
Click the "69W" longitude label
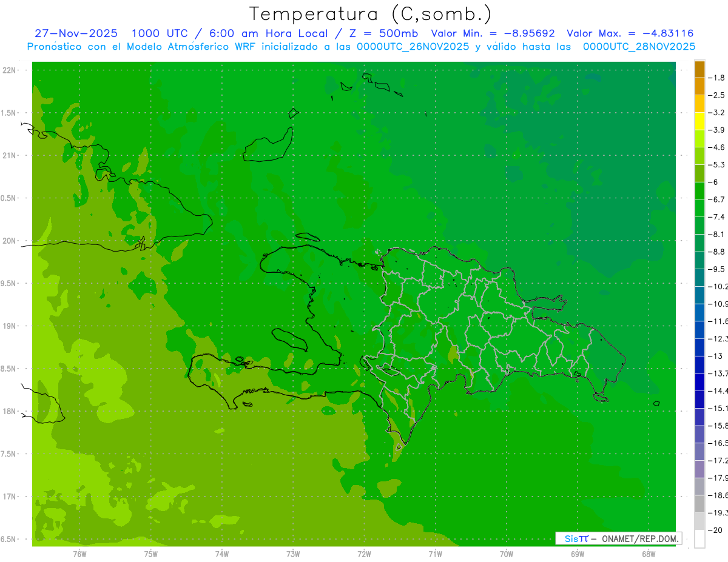coord(577,554)
